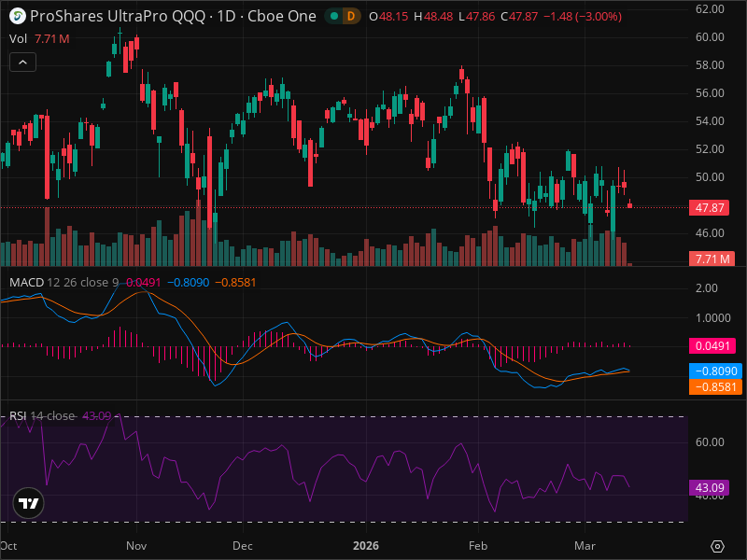The image size is (747, 560).
Task: Click the 43.09 RSI value axis label
Action: click(x=709, y=487)
